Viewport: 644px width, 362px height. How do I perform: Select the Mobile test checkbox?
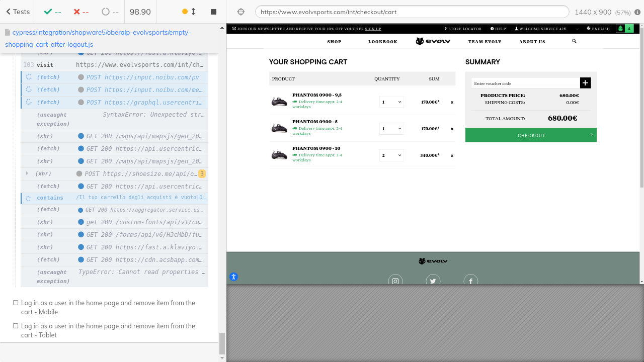16,303
